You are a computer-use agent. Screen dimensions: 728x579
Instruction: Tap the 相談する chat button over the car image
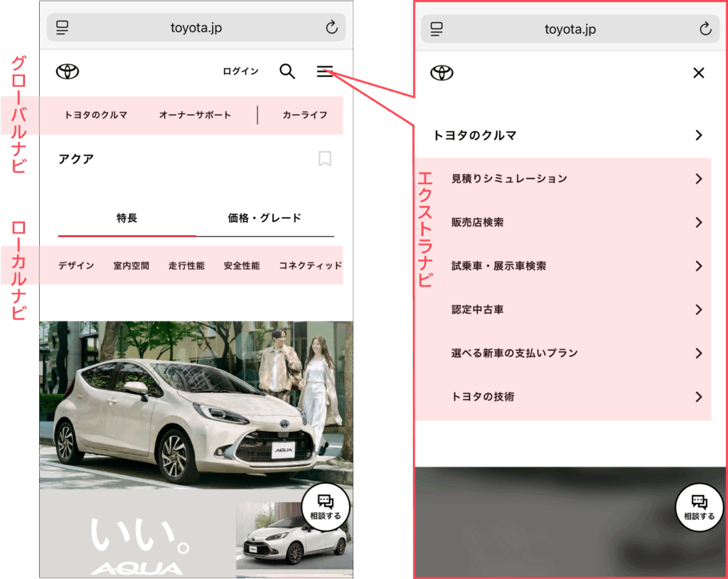coord(326,508)
